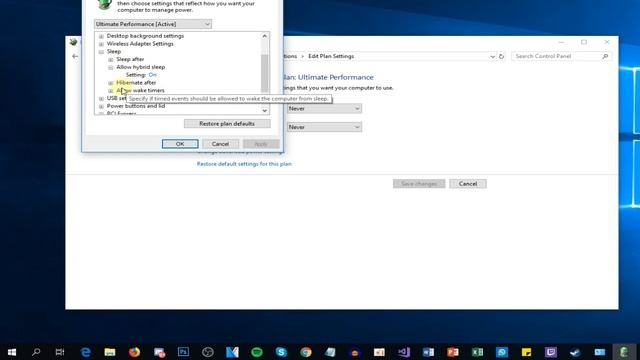This screenshot has height=360, width=640.
Task: Click Restore default settings for this plan link
Action: tap(244, 164)
